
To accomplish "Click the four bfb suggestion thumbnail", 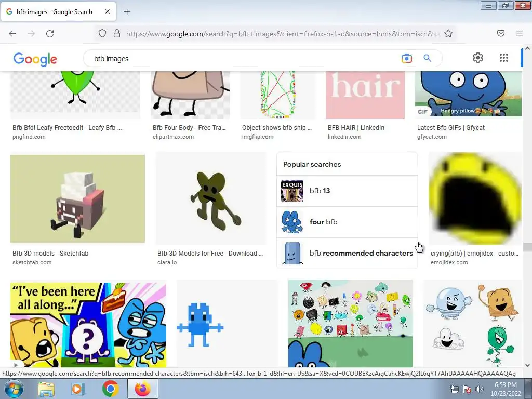I will point(292,222).
